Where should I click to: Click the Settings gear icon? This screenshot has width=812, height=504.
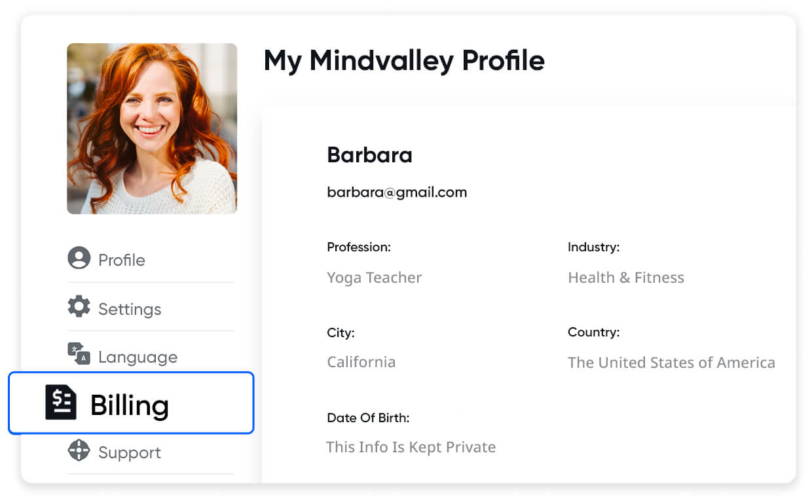(x=79, y=306)
